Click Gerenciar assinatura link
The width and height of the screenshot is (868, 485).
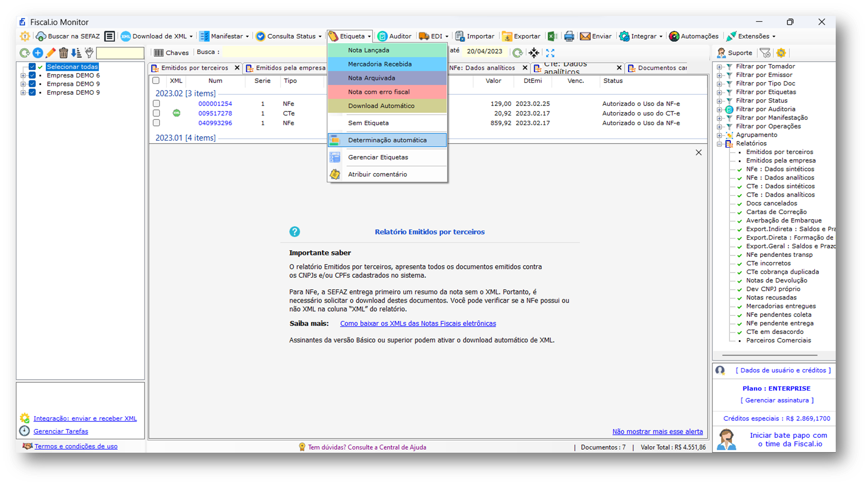point(777,400)
